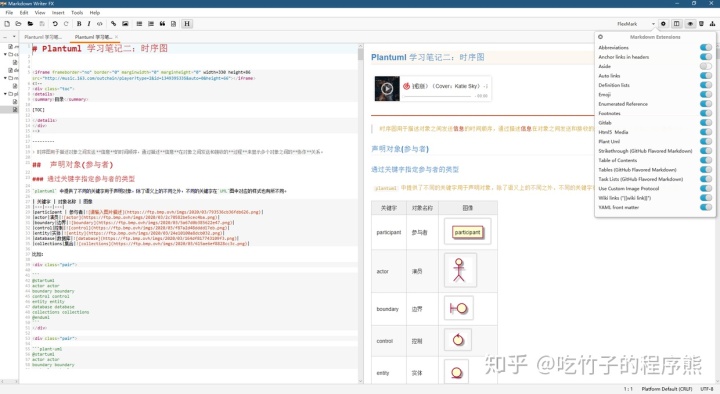Collapse the first expanded folder in file tree
Image resolution: width=720 pixels, height=394 pixels.
[x=5, y=54]
